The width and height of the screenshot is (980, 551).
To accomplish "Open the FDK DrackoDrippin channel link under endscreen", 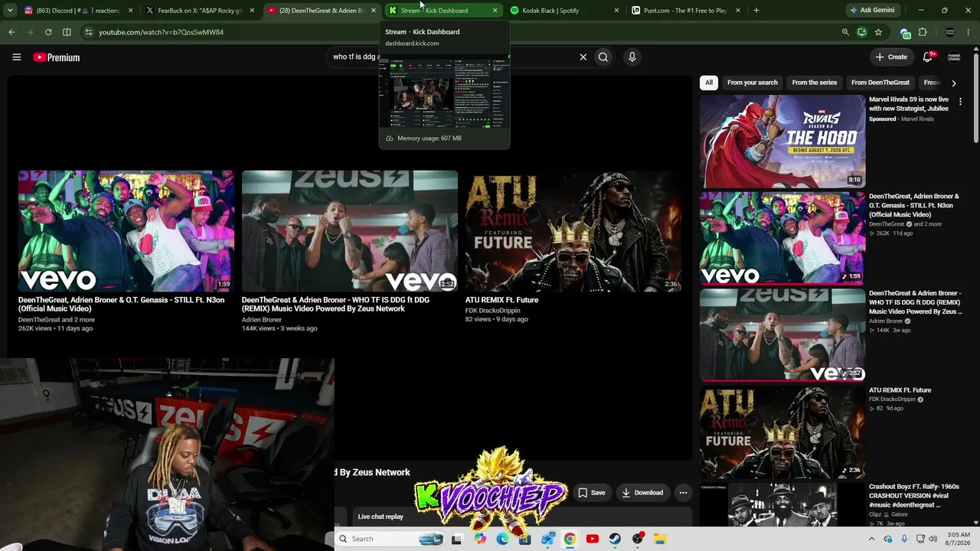I will click(x=492, y=311).
